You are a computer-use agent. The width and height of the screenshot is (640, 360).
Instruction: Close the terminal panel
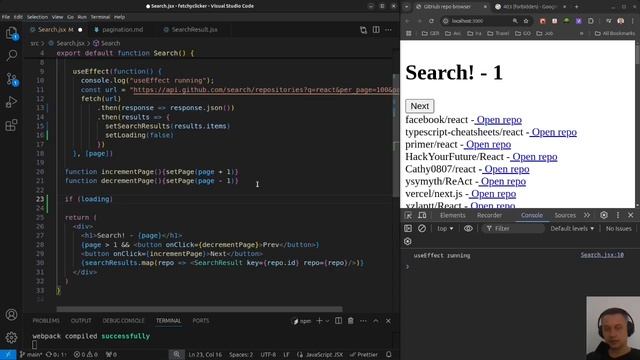point(388,321)
